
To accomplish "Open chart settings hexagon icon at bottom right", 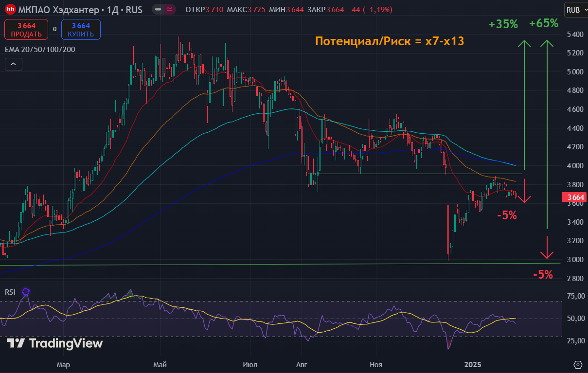I will coord(578,365).
